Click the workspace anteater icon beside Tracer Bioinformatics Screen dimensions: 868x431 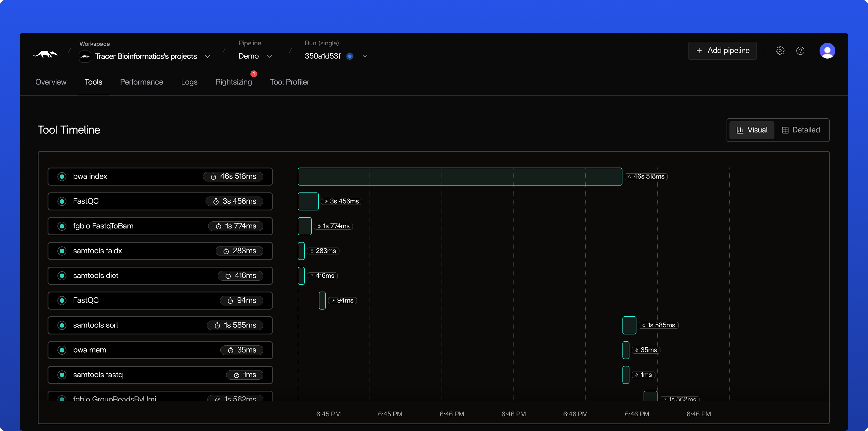pyautogui.click(x=85, y=56)
